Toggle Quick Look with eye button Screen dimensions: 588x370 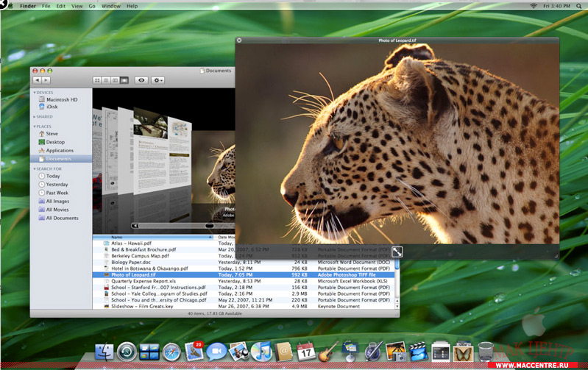pyautogui.click(x=141, y=80)
